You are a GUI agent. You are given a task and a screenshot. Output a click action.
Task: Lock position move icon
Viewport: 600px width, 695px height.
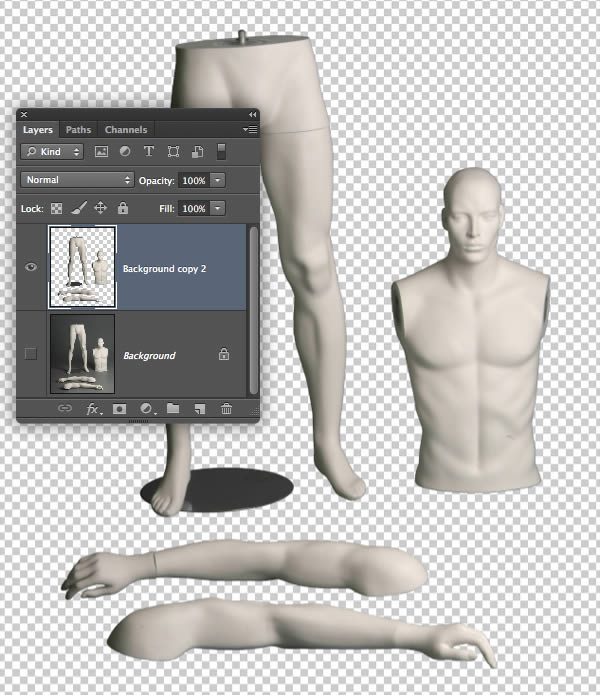pyautogui.click(x=101, y=208)
